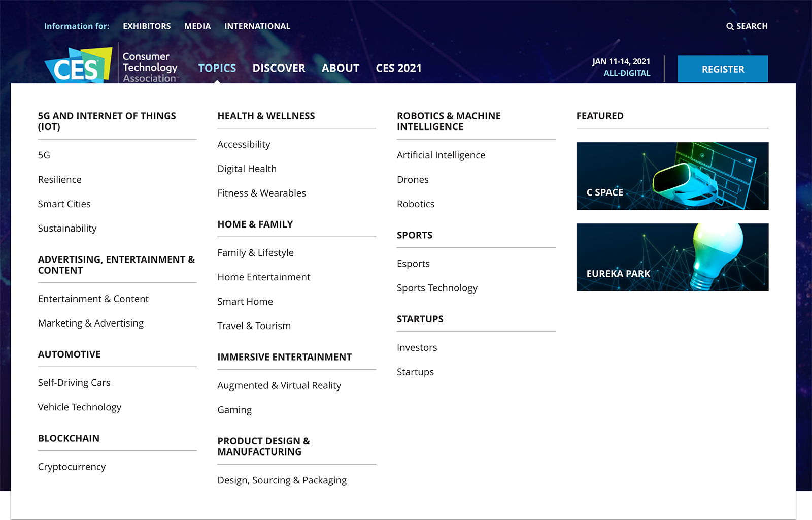Click the Register button

point(722,69)
